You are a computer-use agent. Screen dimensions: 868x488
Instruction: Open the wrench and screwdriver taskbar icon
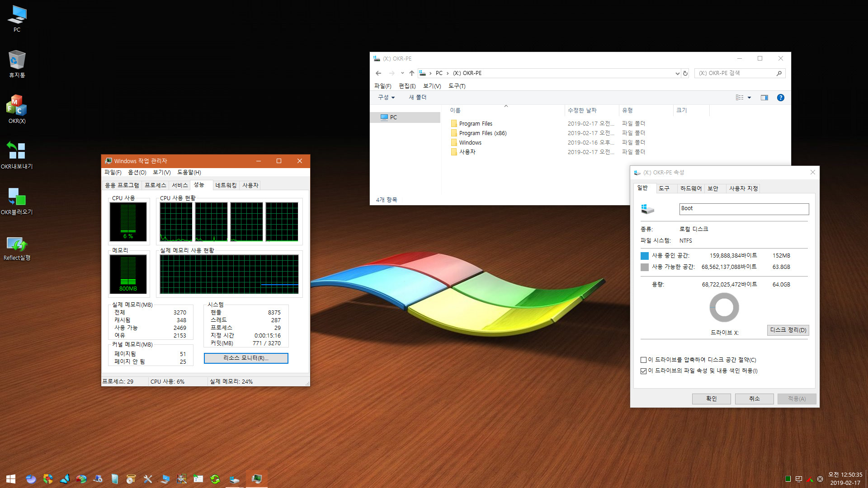pos(148,479)
